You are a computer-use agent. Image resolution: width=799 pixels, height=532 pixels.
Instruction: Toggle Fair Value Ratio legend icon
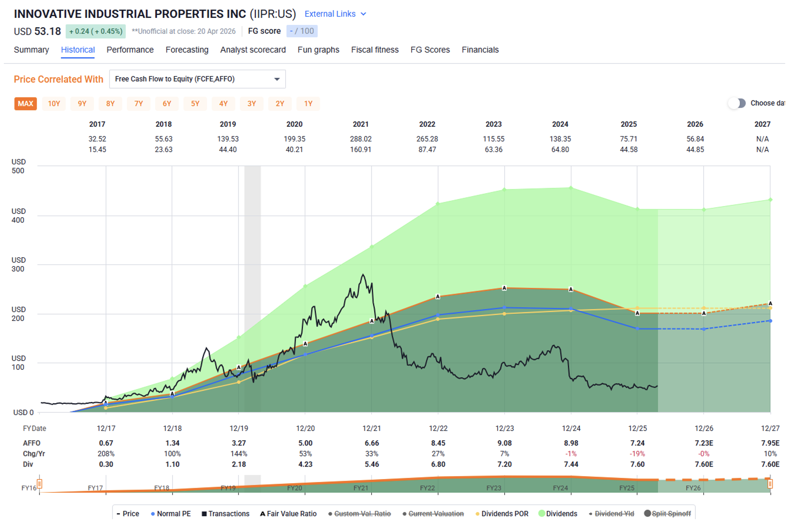pyautogui.click(x=262, y=514)
